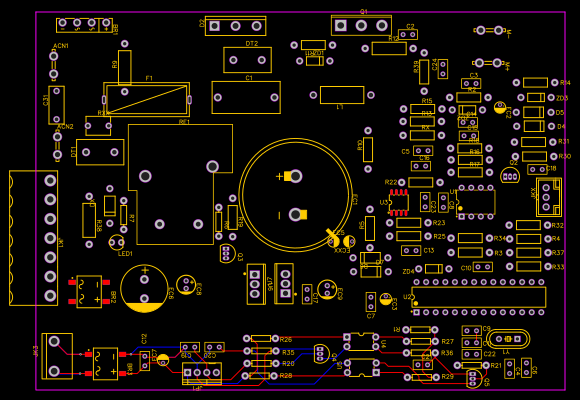Select the F1 fuse footprint
Image resolution: width=580 pixels, height=400 pixels.
[146, 100]
